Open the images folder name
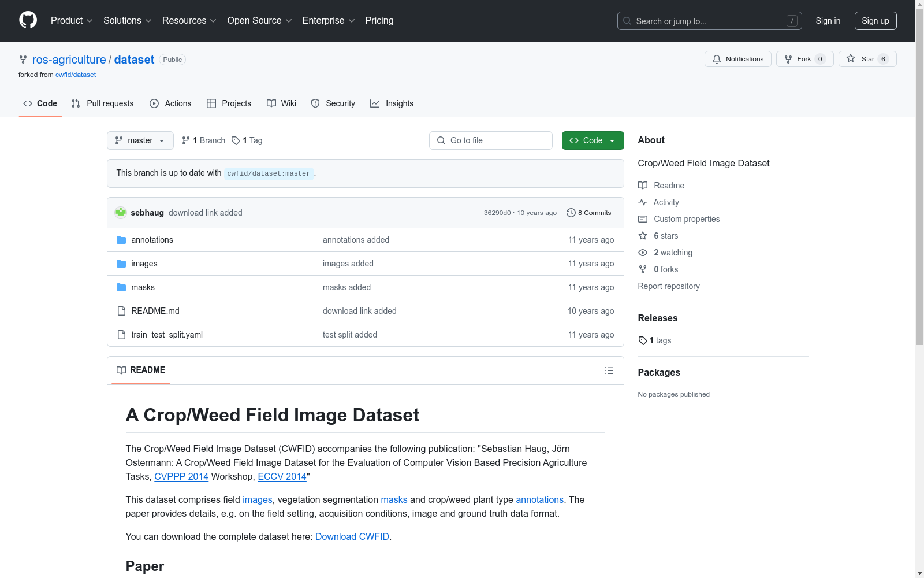924x578 pixels. (x=144, y=264)
